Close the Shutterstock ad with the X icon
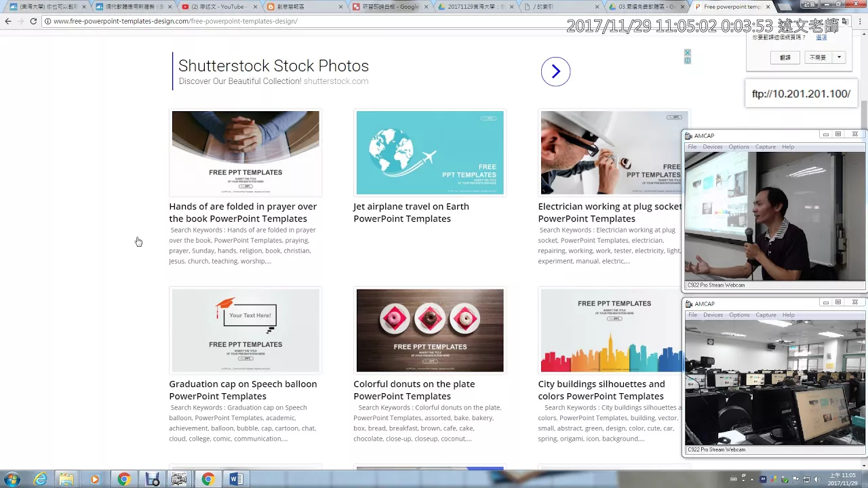The image size is (868, 488). pos(687,53)
